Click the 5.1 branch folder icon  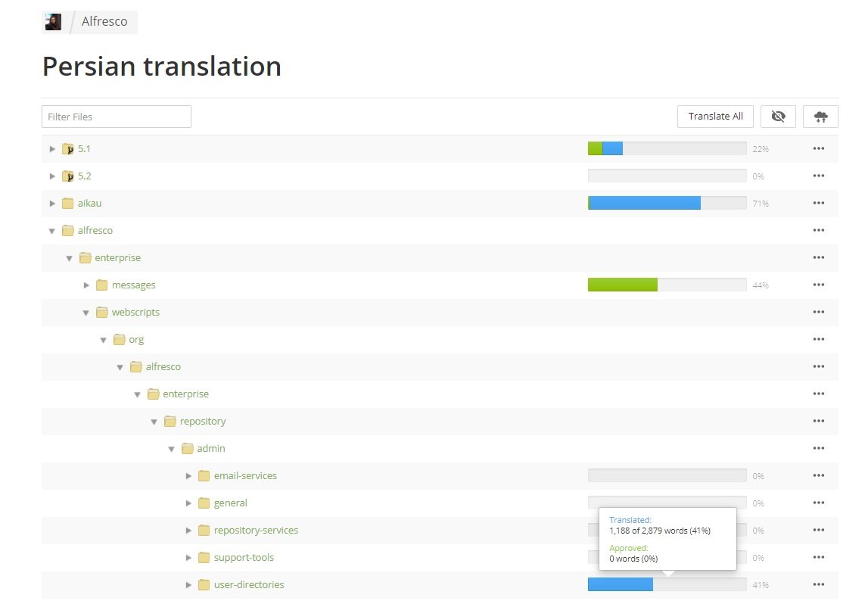coord(68,149)
